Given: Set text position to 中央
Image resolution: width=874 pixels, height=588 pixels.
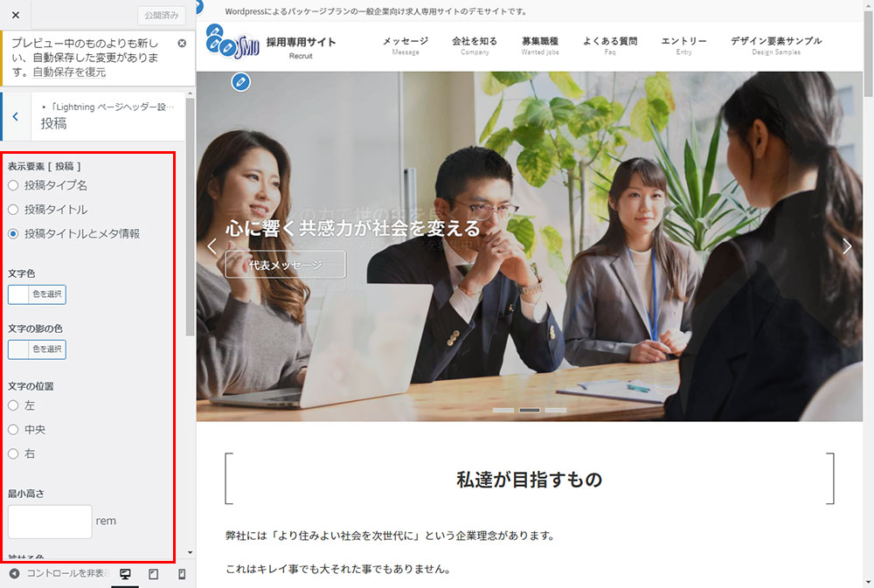Looking at the screenshot, I should coord(13,430).
